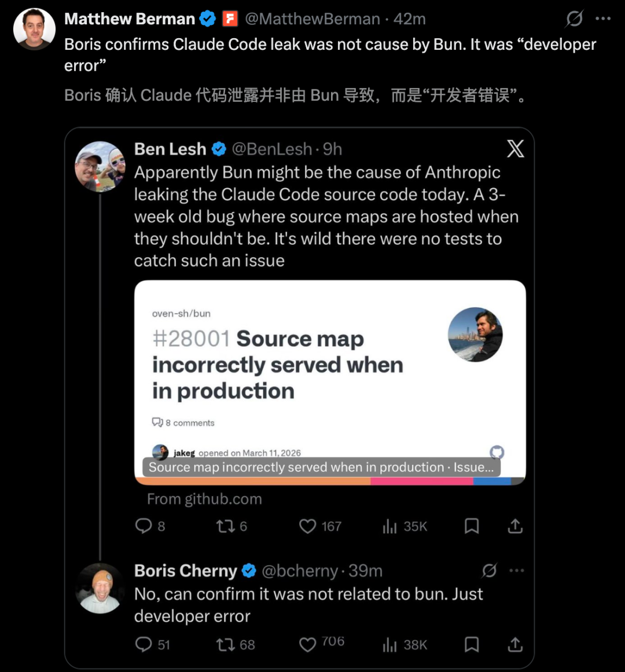The height and width of the screenshot is (672, 625).
Task: Open more options on Matthew Berman's post
Action: [603, 19]
